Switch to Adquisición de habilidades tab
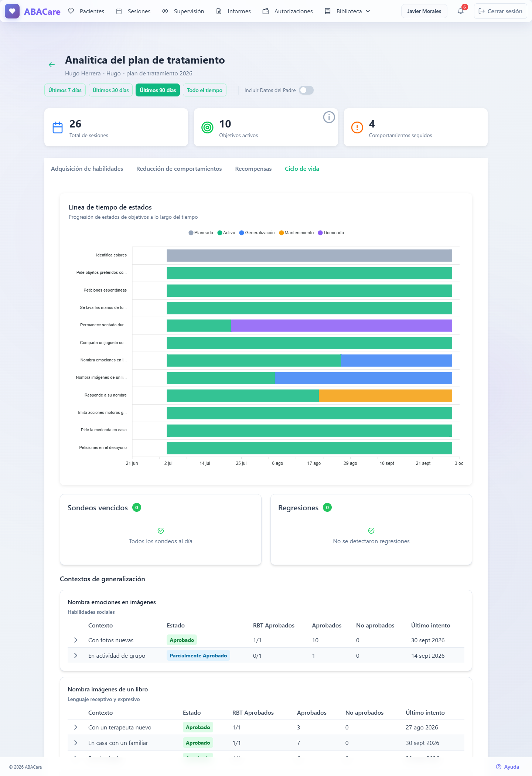This screenshot has width=532, height=776. (x=87, y=169)
